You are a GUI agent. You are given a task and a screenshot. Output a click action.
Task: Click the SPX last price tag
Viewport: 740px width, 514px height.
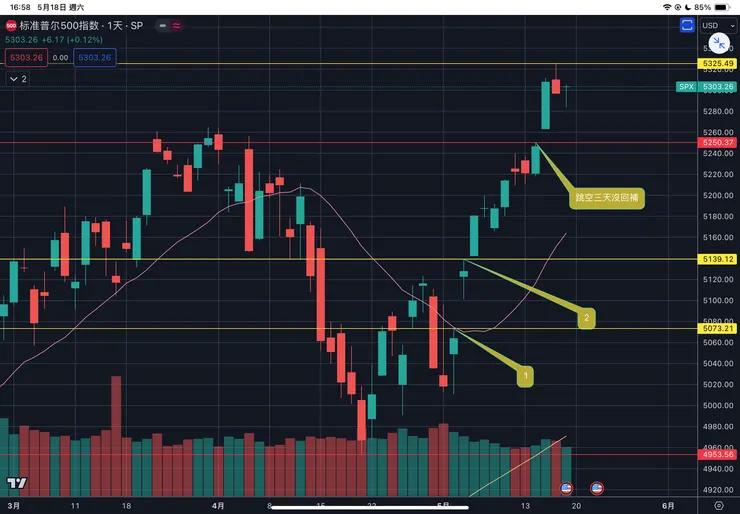[x=707, y=87]
